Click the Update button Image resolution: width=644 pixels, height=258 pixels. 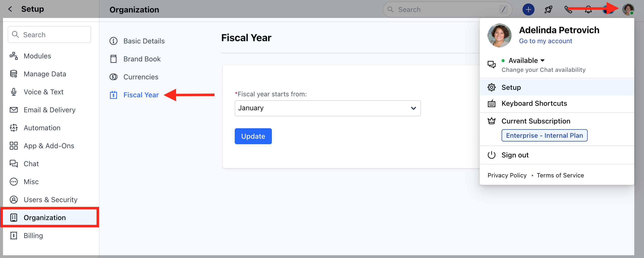(253, 136)
